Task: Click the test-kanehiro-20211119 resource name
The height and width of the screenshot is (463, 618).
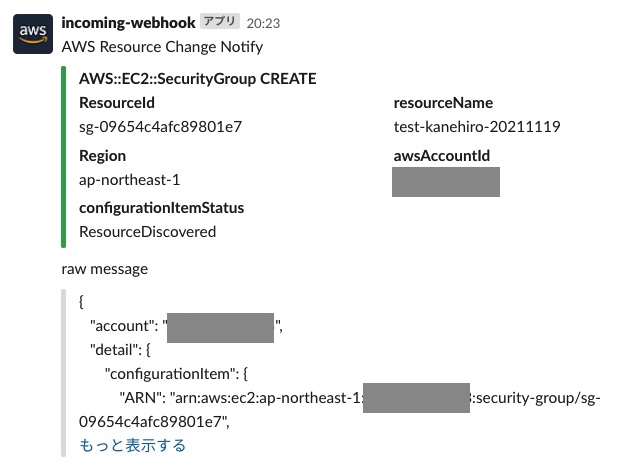Action: tap(477, 127)
